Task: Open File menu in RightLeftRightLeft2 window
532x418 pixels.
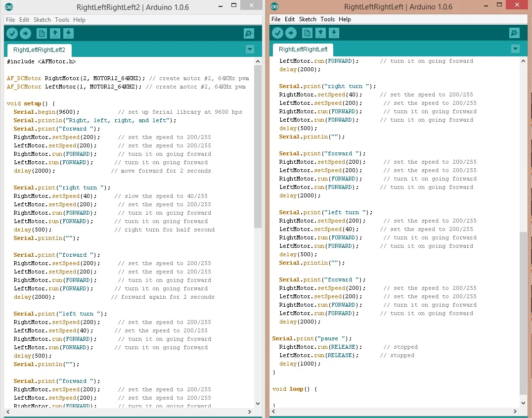Action: pos(10,20)
